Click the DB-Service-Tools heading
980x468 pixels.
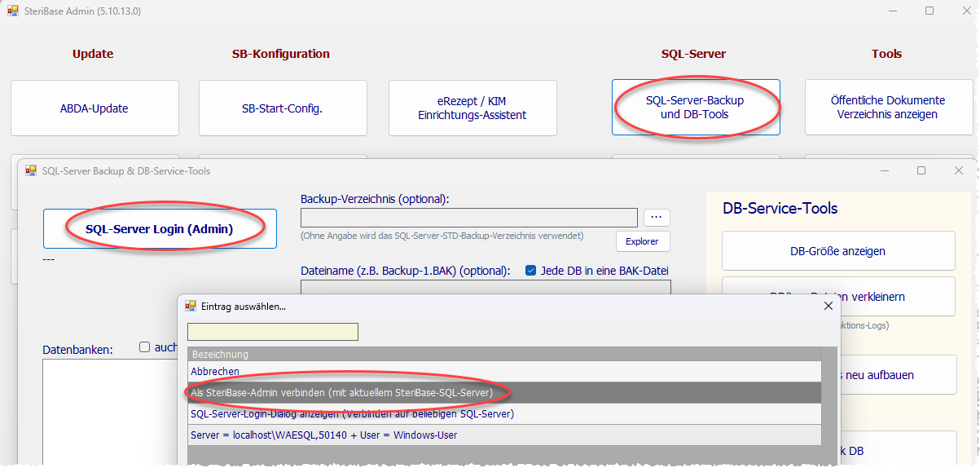pyautogui.click(x=780, y=209)
